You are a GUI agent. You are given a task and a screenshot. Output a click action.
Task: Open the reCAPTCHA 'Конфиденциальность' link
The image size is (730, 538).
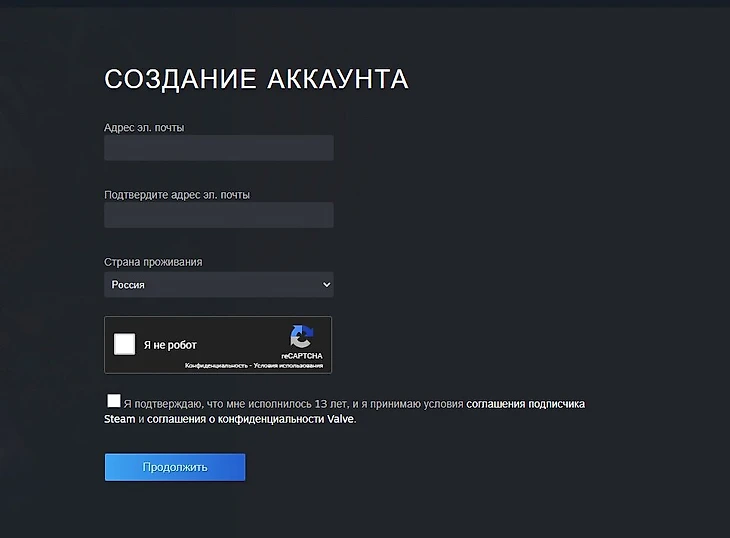(x=216, y=365)
